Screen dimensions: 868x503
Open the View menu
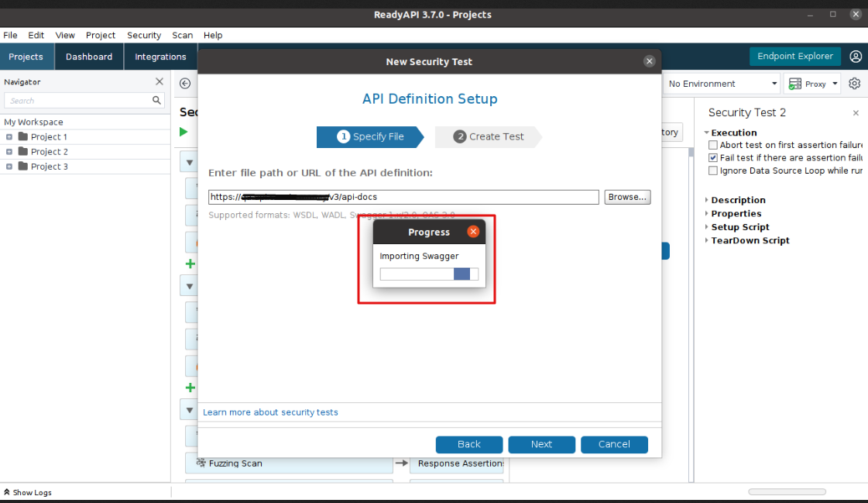(x=65, y=35)
